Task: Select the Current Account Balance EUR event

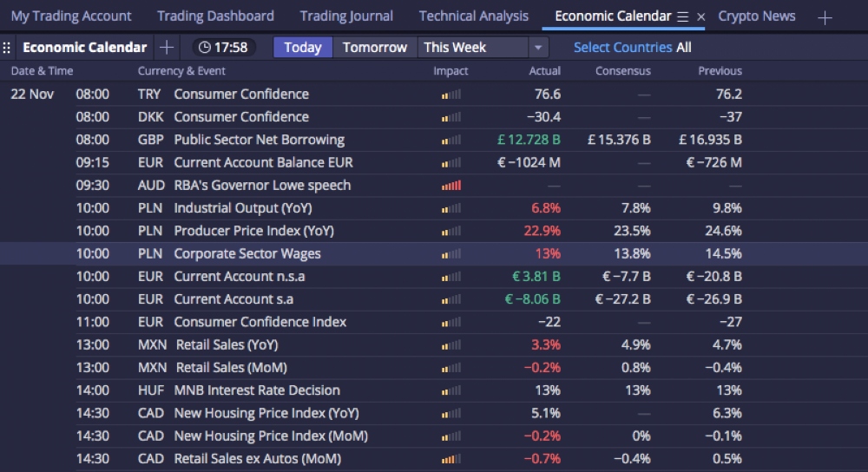Action: [263, 162]
